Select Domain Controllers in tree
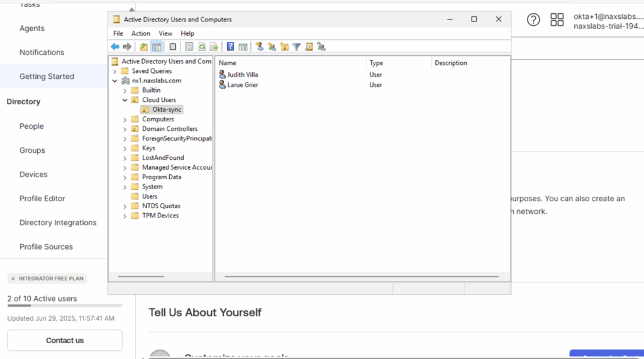 (x=170, y=129)
